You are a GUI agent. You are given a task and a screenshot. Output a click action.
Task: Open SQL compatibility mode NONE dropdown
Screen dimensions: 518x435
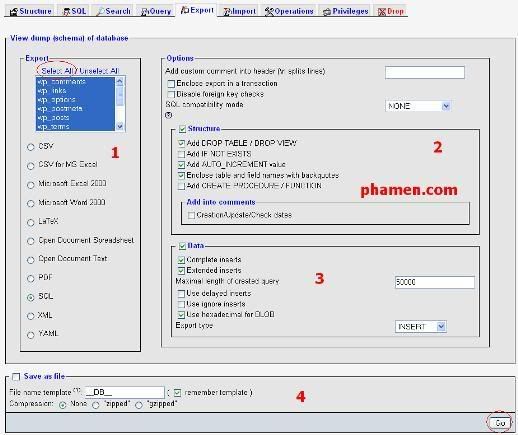pos(418,106)
